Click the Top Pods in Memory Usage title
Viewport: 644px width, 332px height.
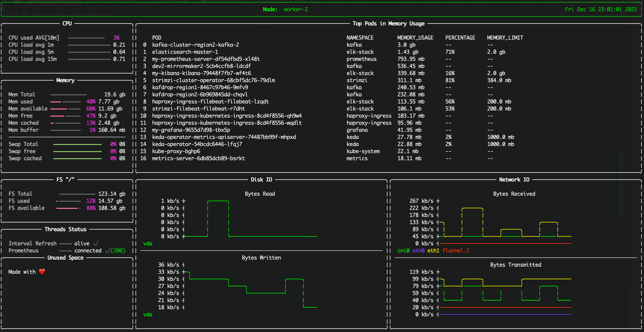point(388,24)
